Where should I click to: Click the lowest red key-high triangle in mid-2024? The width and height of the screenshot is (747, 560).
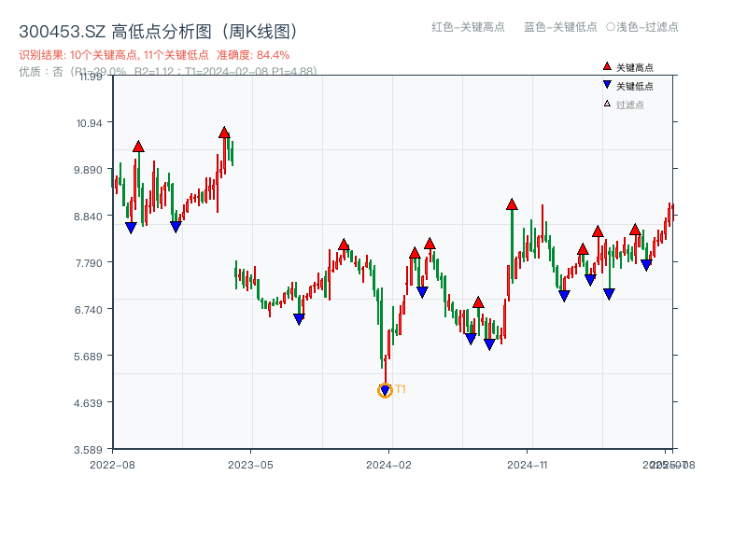[x=478, y=302]
